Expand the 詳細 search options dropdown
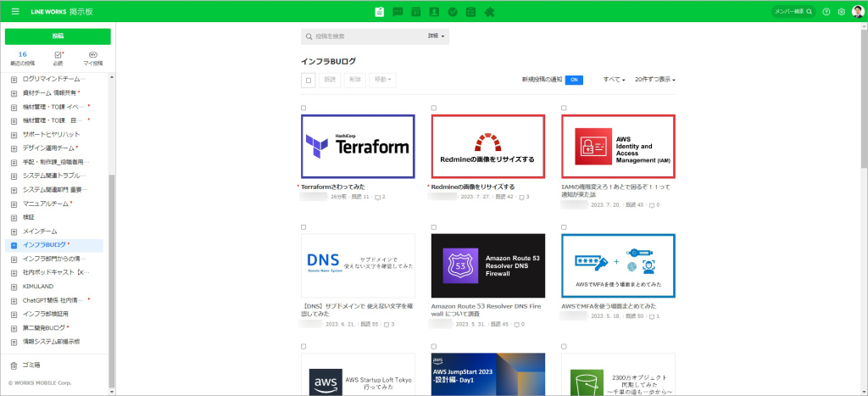This screenshot has width=868, height=396. coord(437,37)
